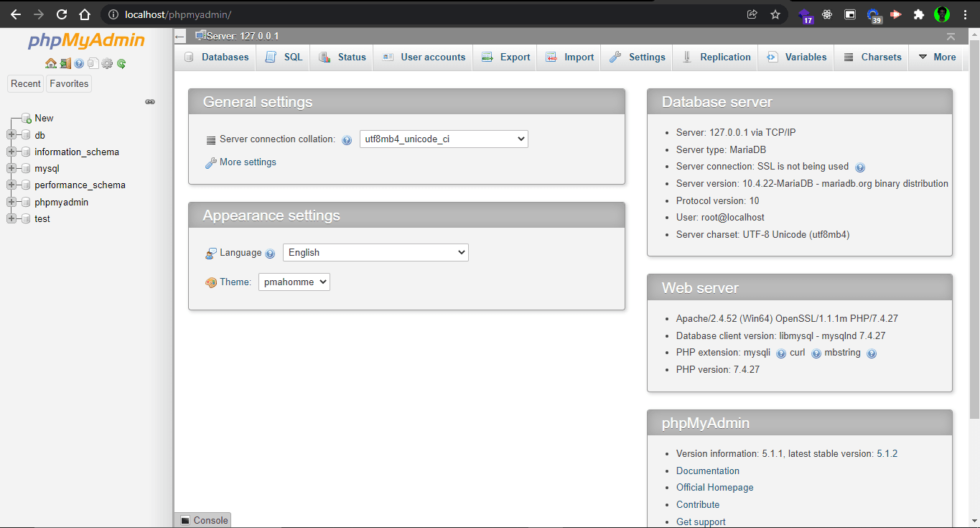980x528 pixels.
Task: Click the chain link icon in navigation panel
Action: click(150, 102)
